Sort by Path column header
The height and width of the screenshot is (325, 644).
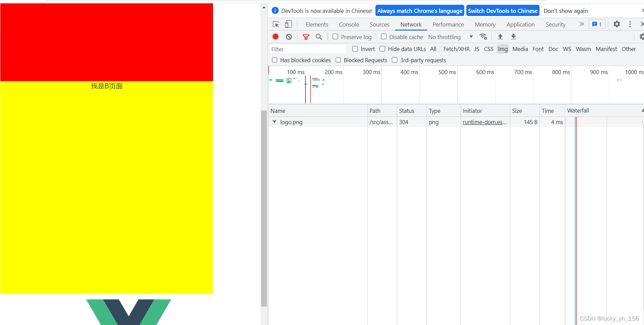[x=382, y=111]
